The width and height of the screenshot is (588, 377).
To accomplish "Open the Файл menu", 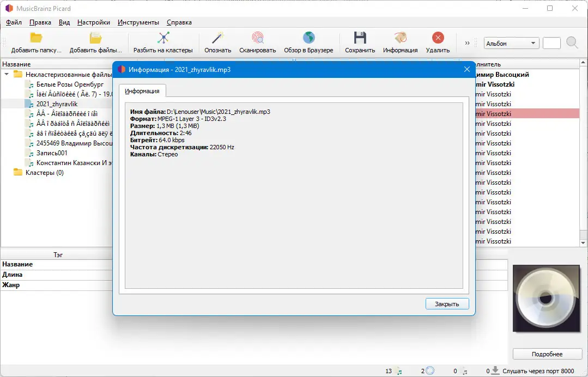I will (14, 22).
